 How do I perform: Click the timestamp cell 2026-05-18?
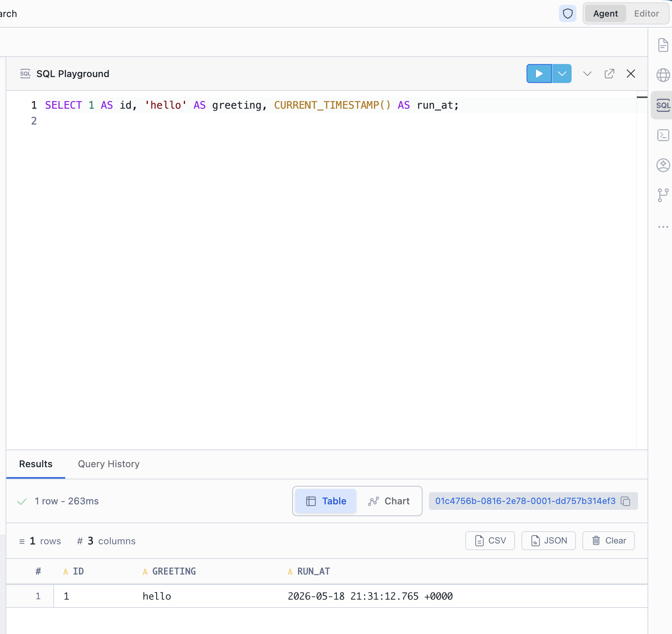coord(370,596)
